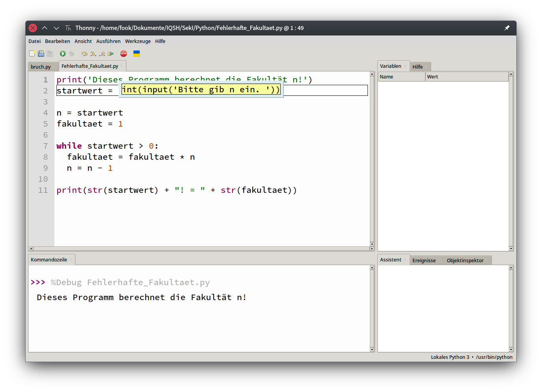This screenshot has height=392, width=542.
Task: Click the Thonny app icon in the title bar
Action: coord(68,28)
